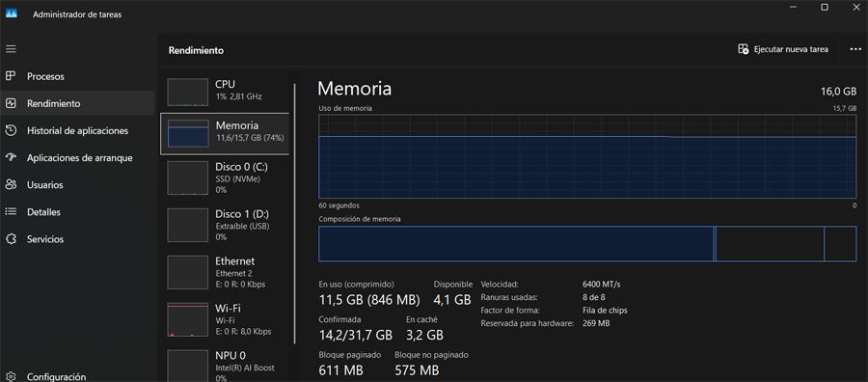Click the Composición de memoria label
This screenshot has height=382, width=868.
[360, 219]
